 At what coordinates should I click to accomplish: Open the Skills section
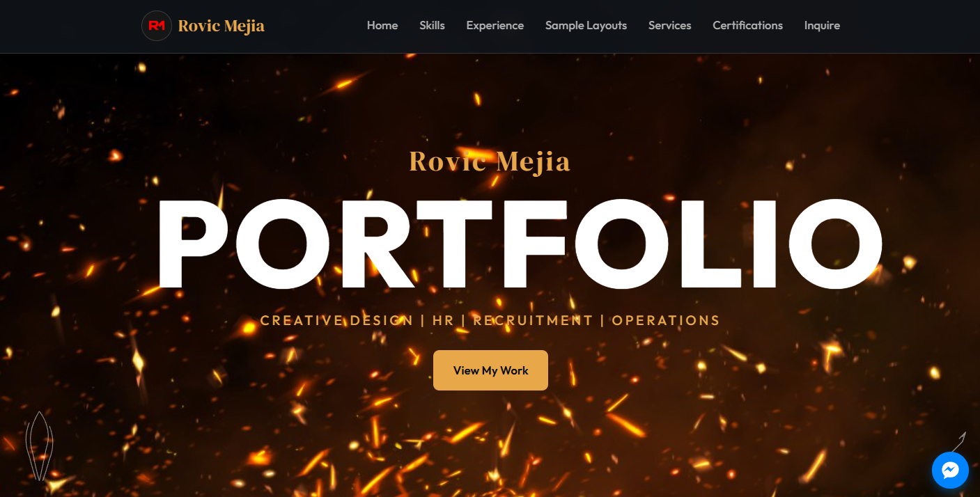[432, 26]
